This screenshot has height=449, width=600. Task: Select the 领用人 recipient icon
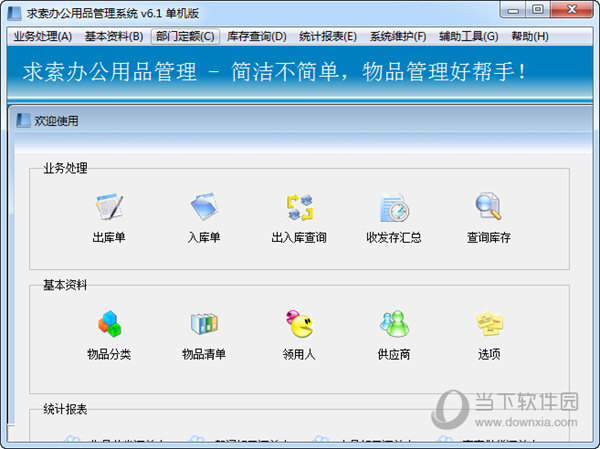pos(299,325)
